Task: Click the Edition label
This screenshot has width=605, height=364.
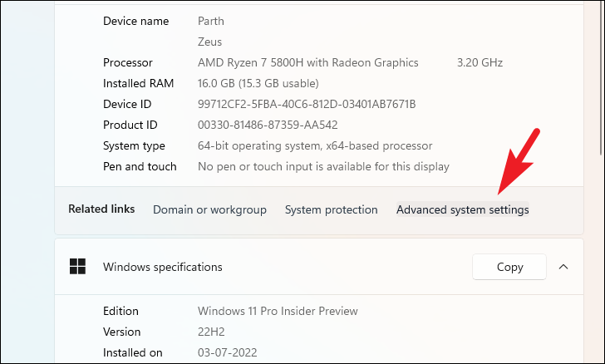Action: pos(121,311)
